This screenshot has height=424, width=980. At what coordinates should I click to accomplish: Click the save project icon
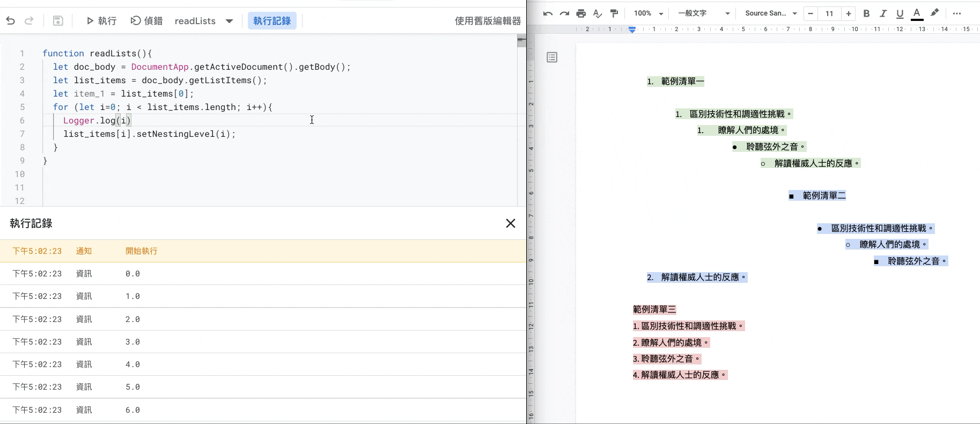[58, 21]
